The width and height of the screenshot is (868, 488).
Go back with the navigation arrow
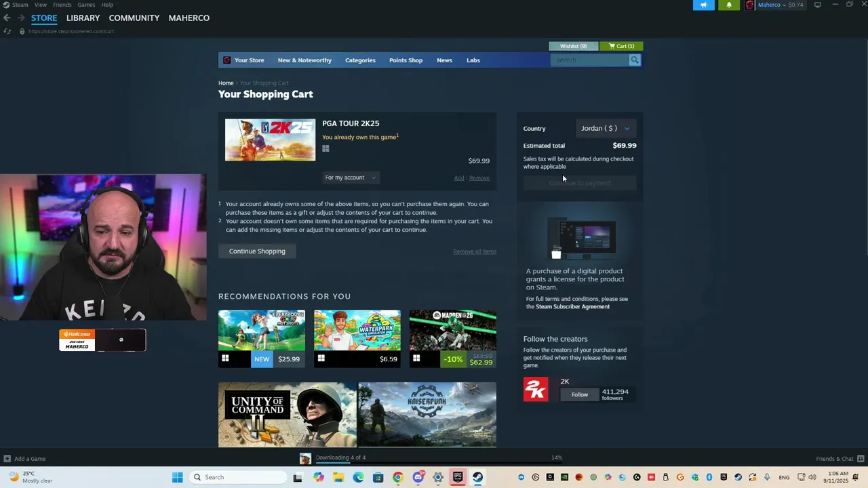click(x=7, y=18)
